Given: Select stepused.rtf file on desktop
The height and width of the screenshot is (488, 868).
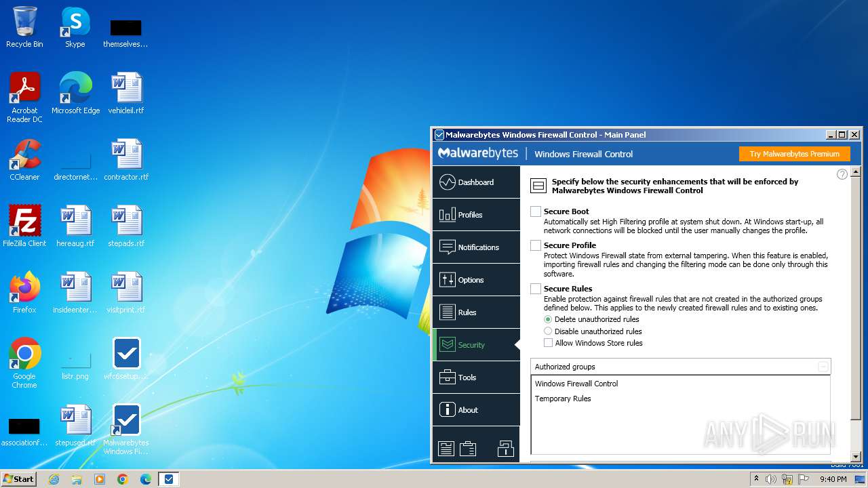Looking at the screenshot, I should coord(75,426).
